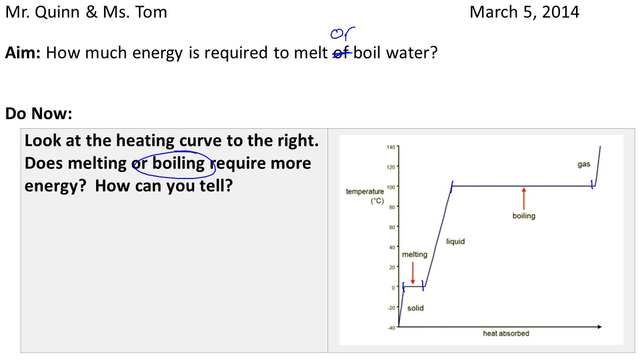Click the 'heat absorbed' axis label
644x362 pixels.
pos(506,333)
